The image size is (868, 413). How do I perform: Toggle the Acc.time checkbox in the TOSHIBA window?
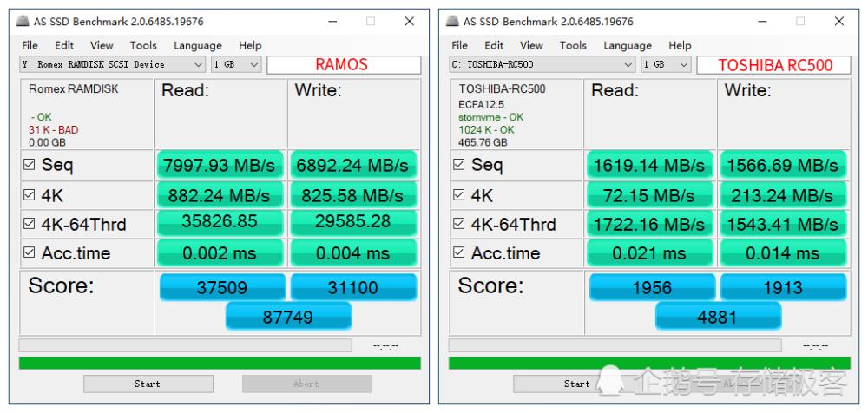459,252
